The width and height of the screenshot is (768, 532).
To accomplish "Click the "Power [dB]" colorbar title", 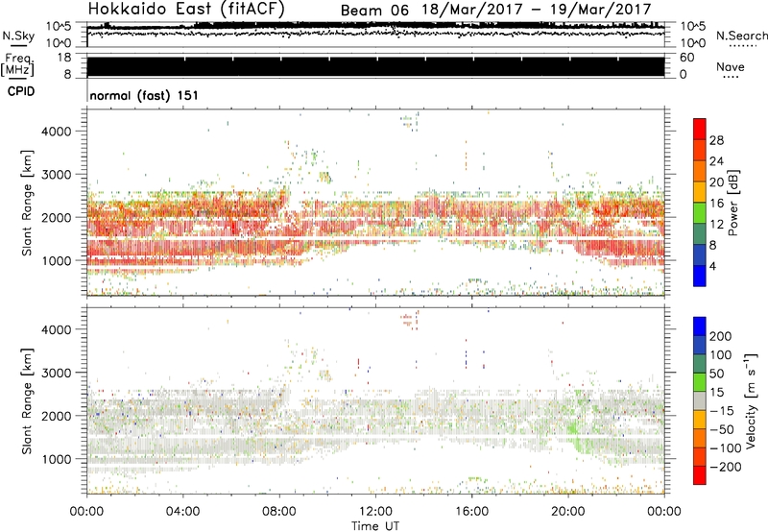I will pos(732,203).
